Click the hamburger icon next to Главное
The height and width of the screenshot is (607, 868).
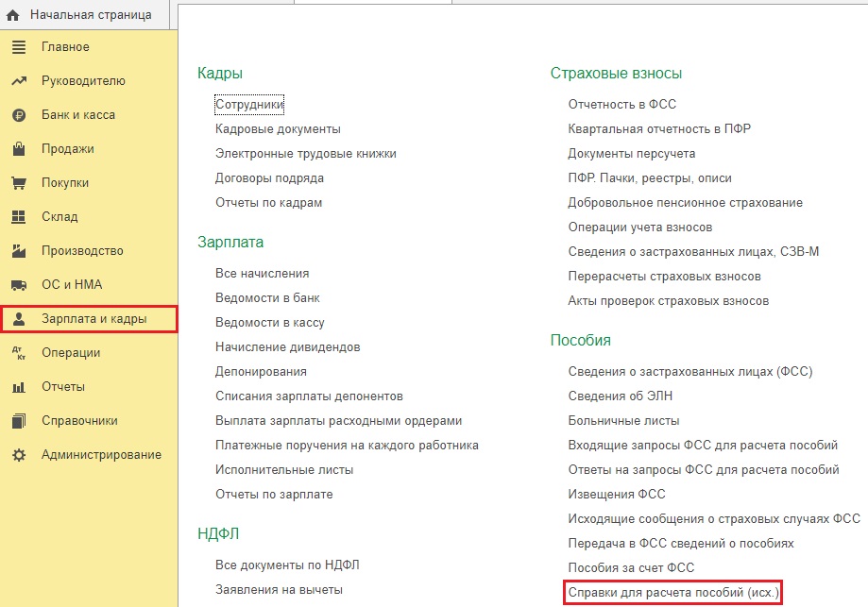click(18, 47)
